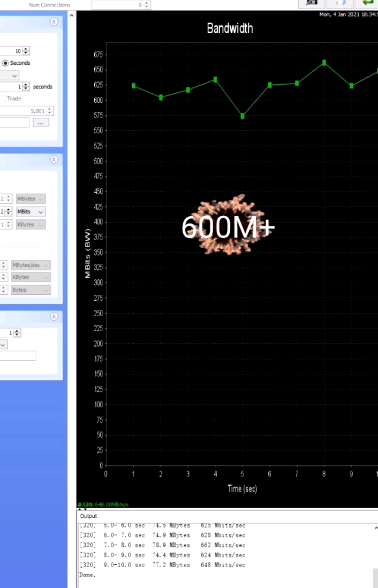The image size is (378, 588).
Task: Click the browse button labeled with three dots
Action: [41, 123]
